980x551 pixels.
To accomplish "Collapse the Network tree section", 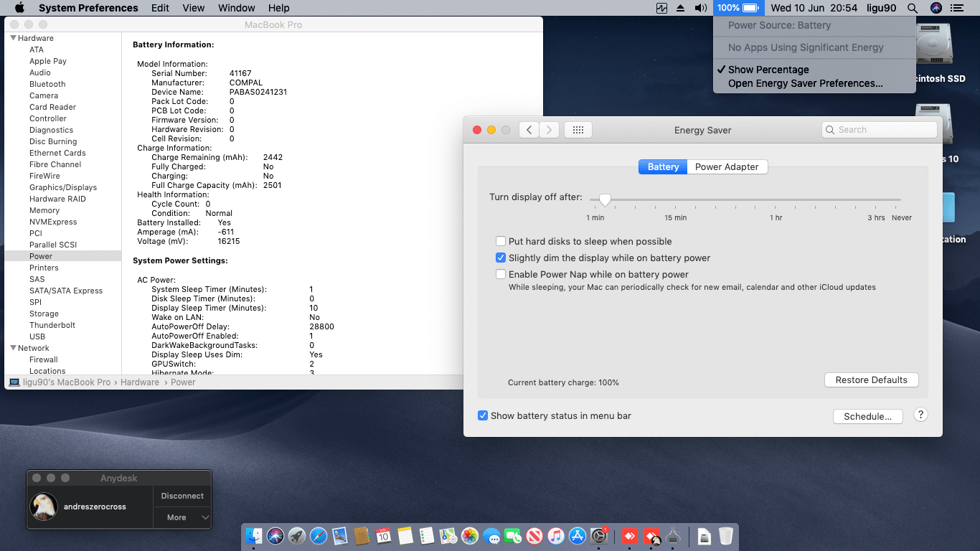I will [13, 348].
